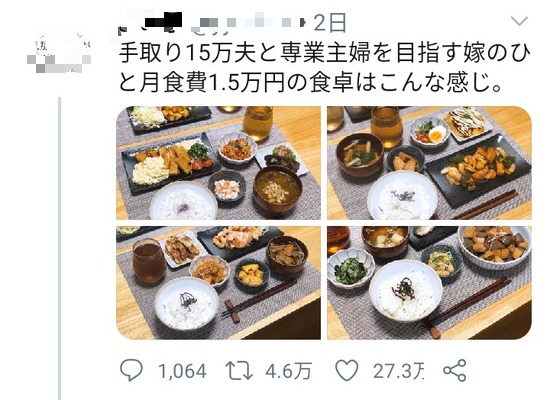Open the tweet options chevron menu
550x400 pixels.
coord(519,21)
